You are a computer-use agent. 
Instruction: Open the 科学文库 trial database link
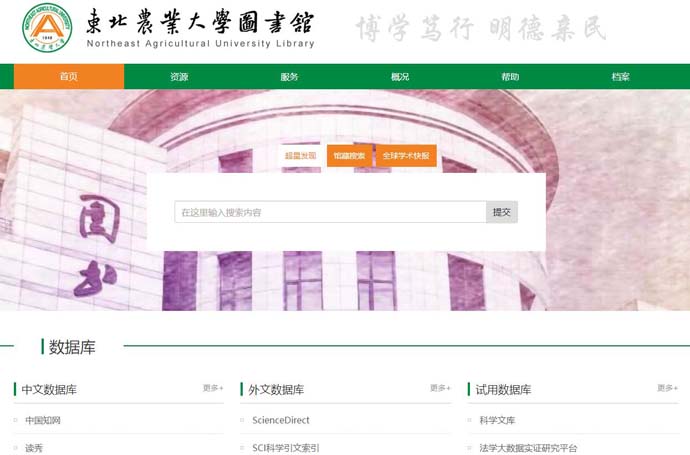[497, 420]
